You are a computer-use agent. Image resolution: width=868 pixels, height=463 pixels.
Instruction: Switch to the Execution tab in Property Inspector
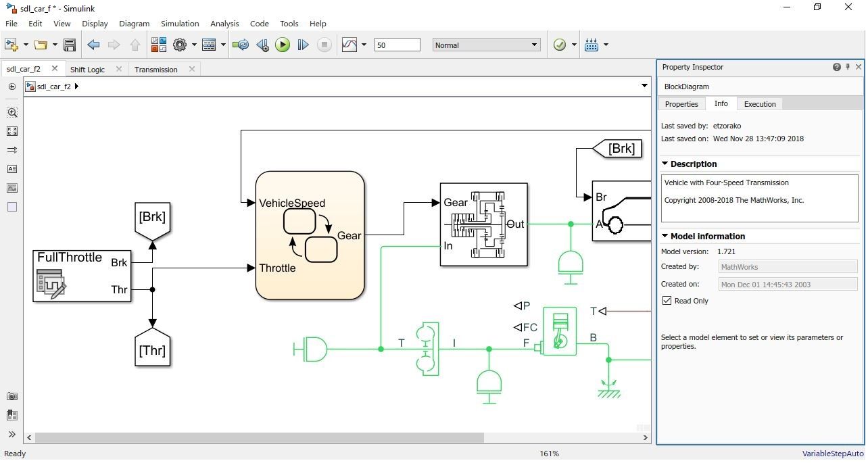pos(759,103)
